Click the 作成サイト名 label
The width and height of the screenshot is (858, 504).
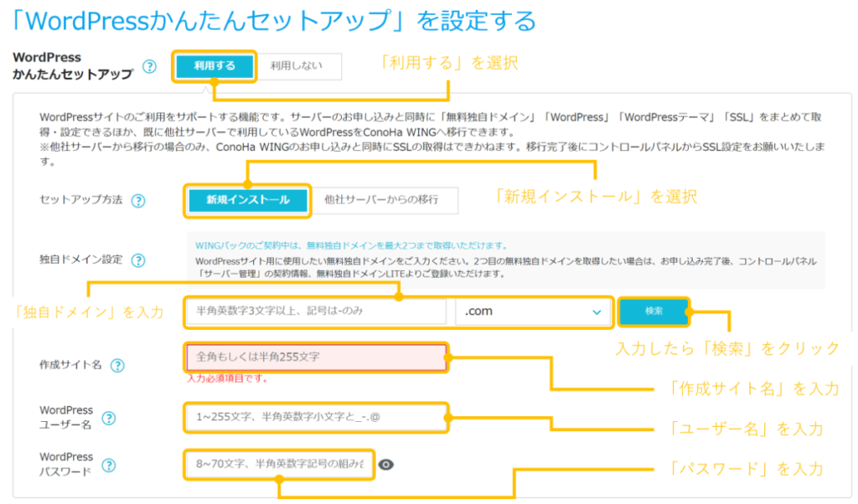tap(70, 365)
